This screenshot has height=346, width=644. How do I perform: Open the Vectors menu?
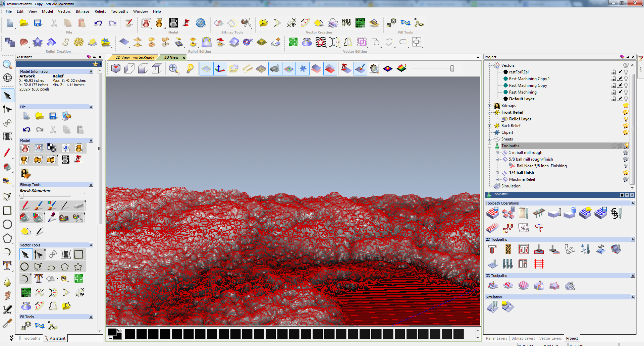pos(64,11)
